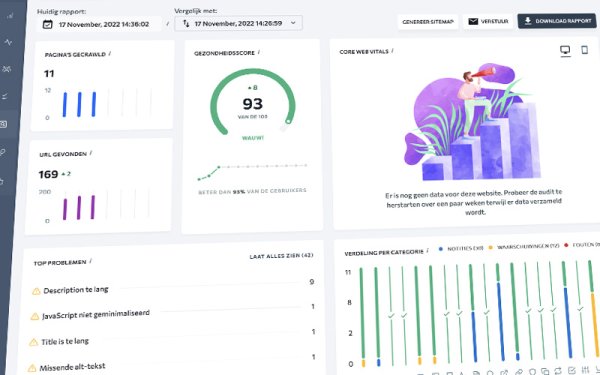Show info for Pagina's gecrawld
Viewport: 600px width, 375px height.
pos(110,54)
